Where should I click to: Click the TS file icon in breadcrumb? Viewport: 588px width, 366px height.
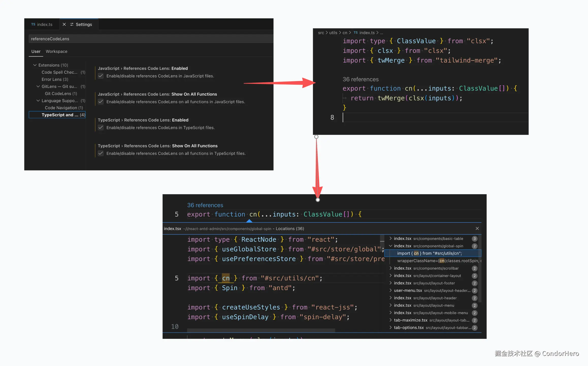tap(356, 33)
